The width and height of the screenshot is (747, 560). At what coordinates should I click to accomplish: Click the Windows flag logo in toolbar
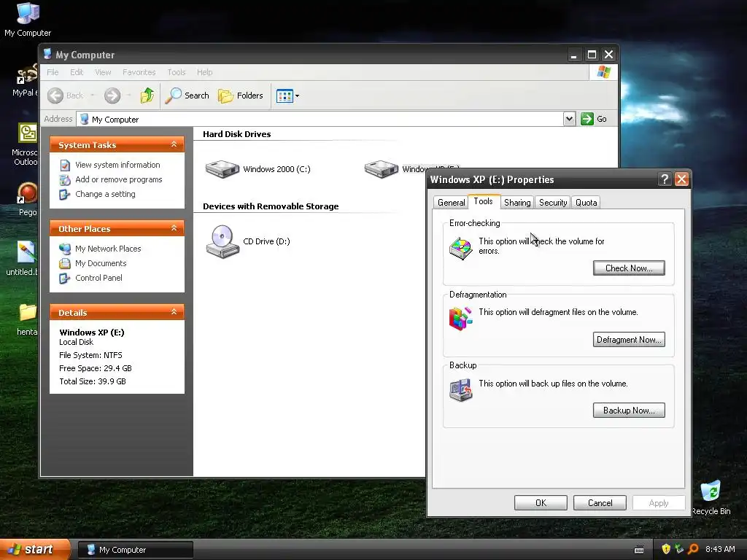coord(603,72)
